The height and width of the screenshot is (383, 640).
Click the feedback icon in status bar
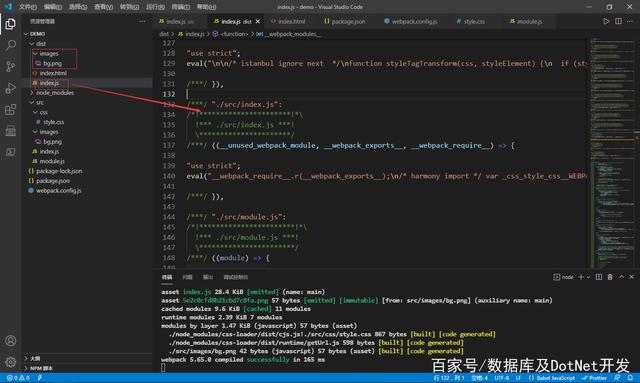tap(617, 378)
